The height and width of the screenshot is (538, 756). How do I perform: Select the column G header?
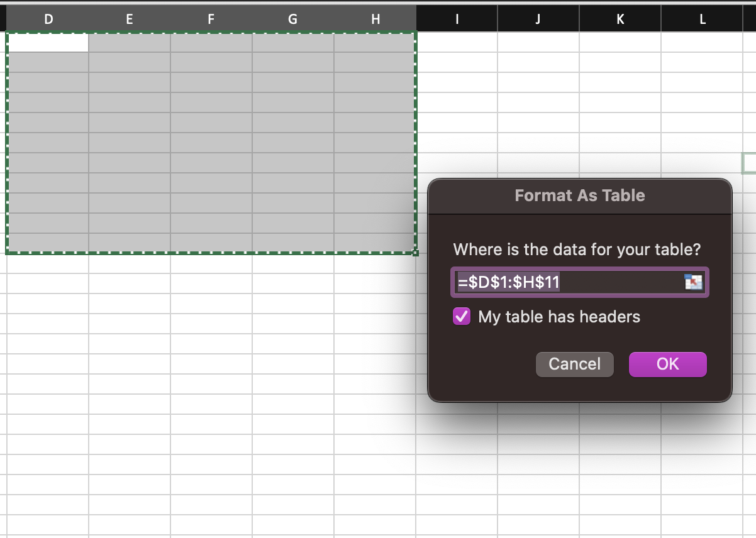293,19
